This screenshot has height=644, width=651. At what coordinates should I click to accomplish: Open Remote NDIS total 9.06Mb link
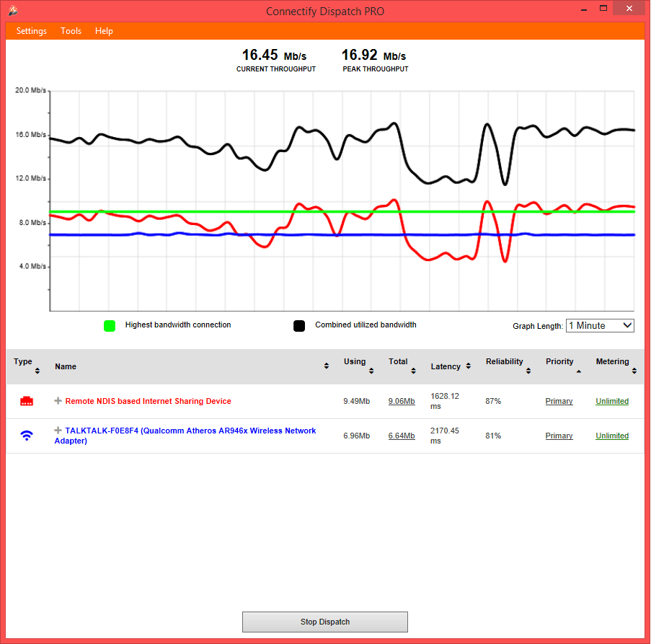coord(402,401)
